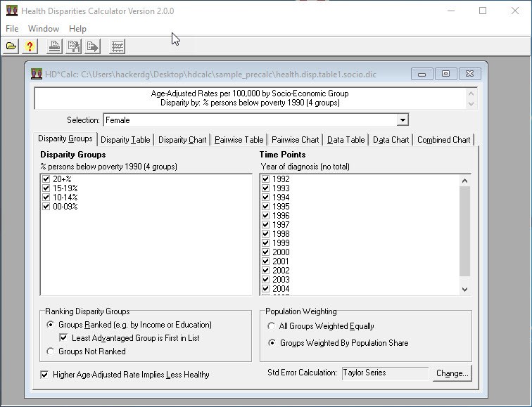
Task: Click the Open file folder icon
Action: [11, 47]
